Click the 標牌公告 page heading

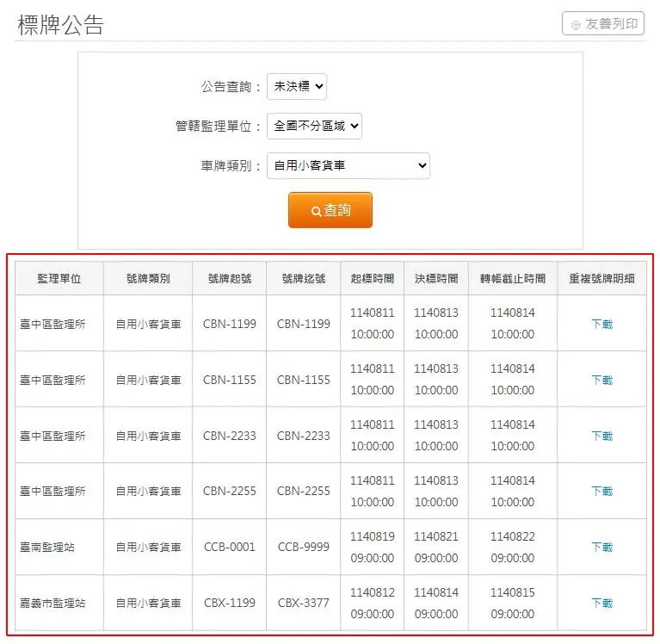click(60, 25)
